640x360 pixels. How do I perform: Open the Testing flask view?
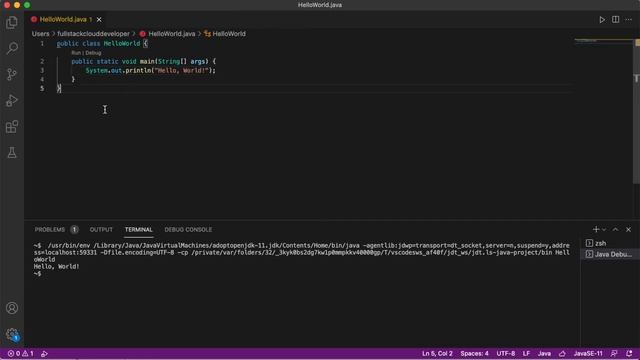click(12, 153)
